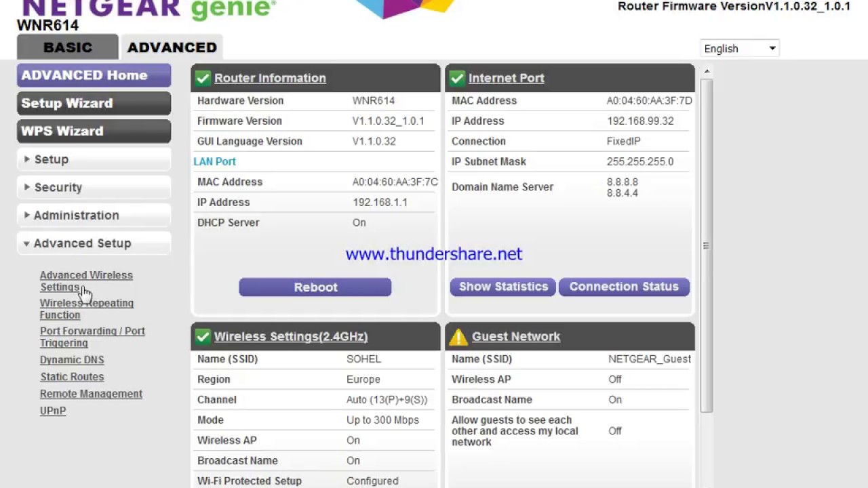Click the Connection Status button
Image resolution: width=868 pixels, height=488 pixels.
[x=624, y=287]
